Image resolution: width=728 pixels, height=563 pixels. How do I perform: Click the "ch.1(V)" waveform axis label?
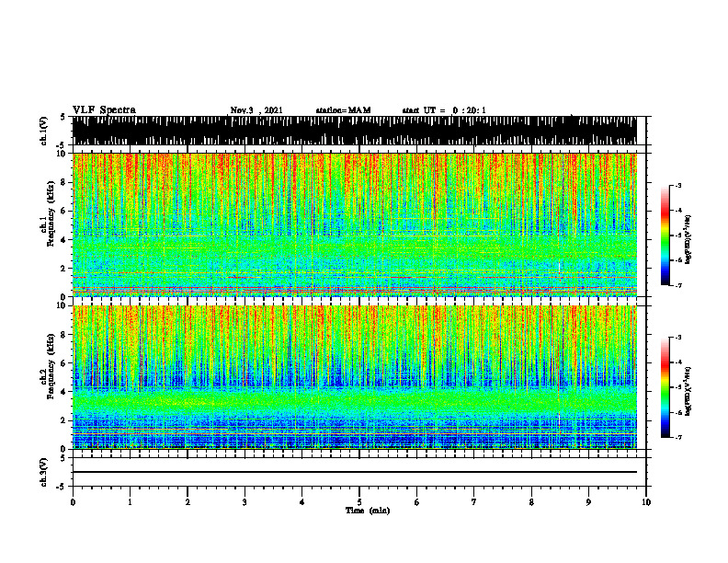tap(44, 131)
